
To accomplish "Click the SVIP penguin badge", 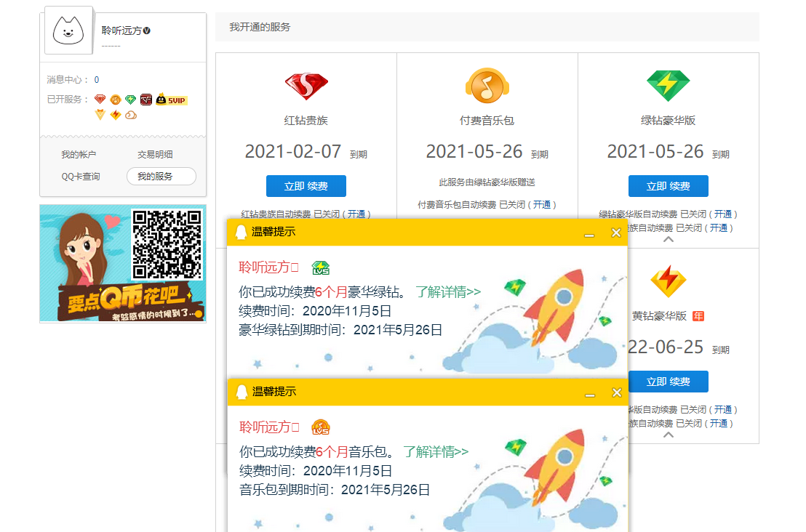I will tap(172, 100).
